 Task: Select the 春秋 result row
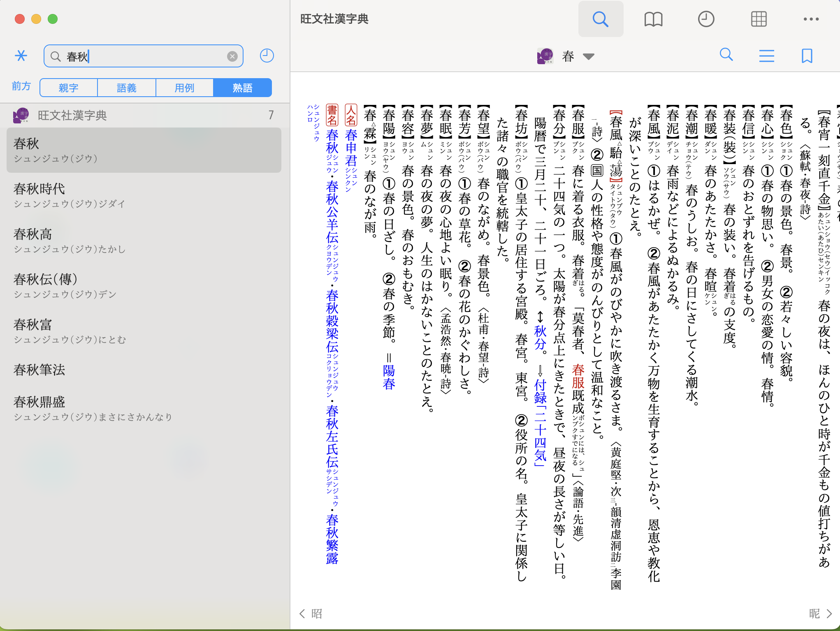tap(144, 150)
